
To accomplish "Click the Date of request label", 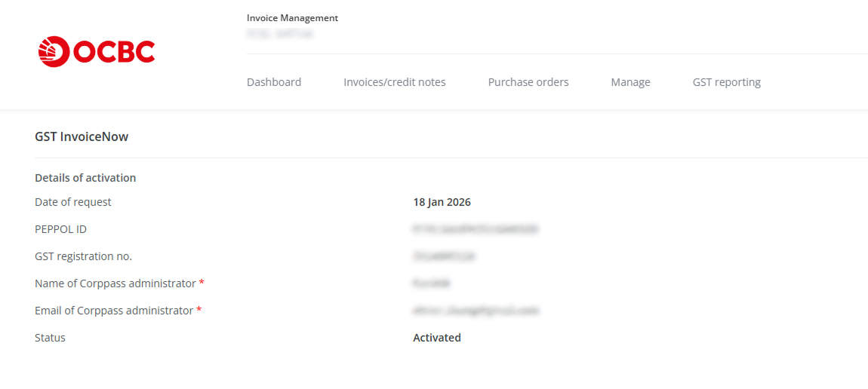I will (x=73, y=202).
